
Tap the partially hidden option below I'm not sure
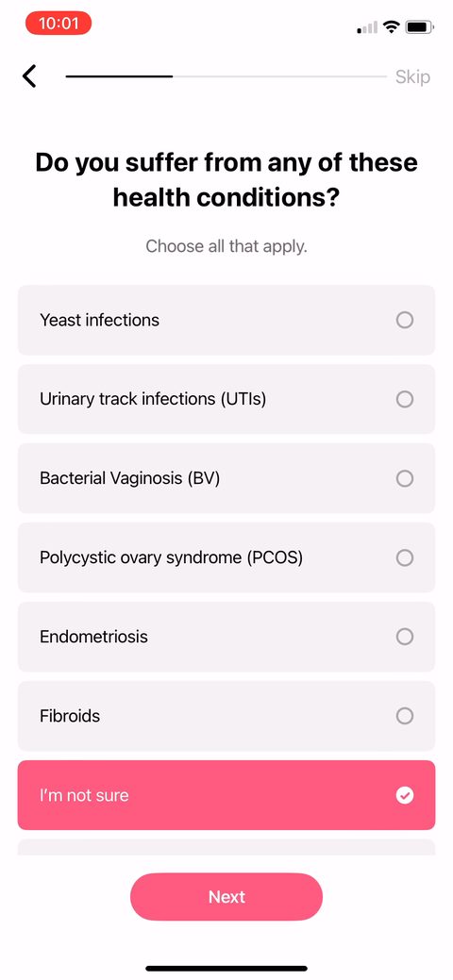[226, 848]
